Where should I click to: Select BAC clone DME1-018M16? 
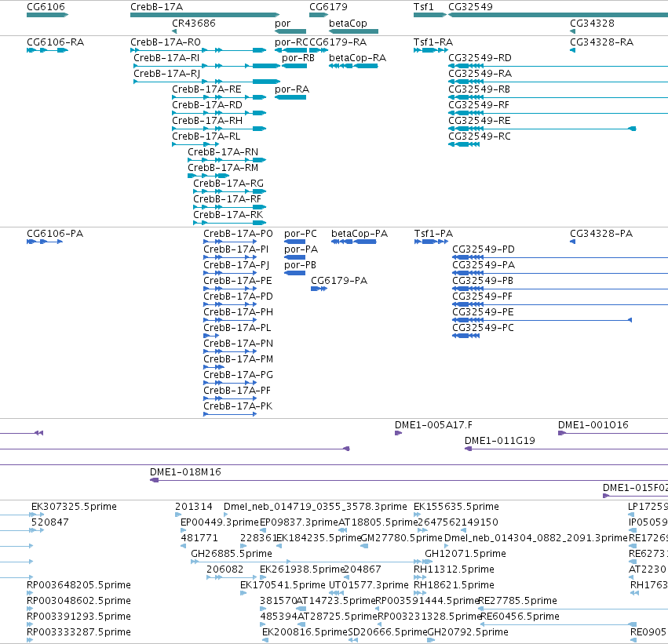tap(409, 480)
